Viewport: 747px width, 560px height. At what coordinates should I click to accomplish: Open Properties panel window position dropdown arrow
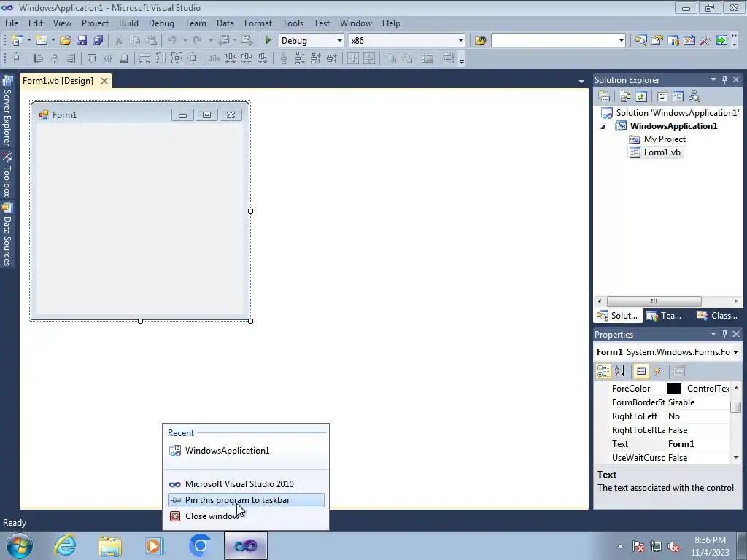pyautogui.click(x=713, y=334)
